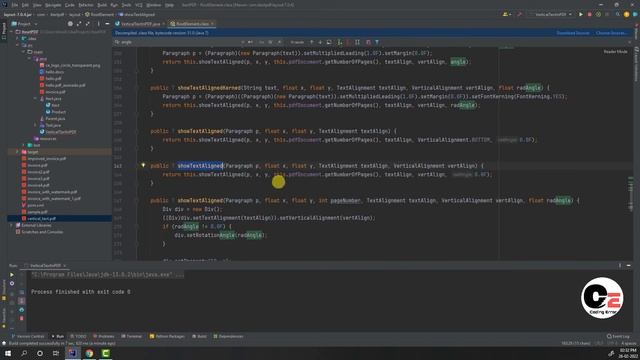The width and height of the screenshot is (640, 360).
Task: Expand the target folder node
Action: pyautogui.click(x=18, y=152)
